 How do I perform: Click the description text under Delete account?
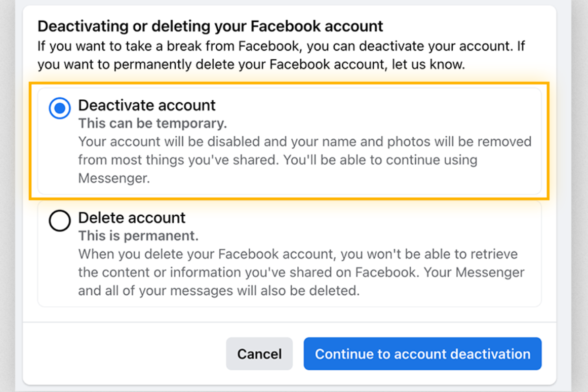click(x=299, y=272)
